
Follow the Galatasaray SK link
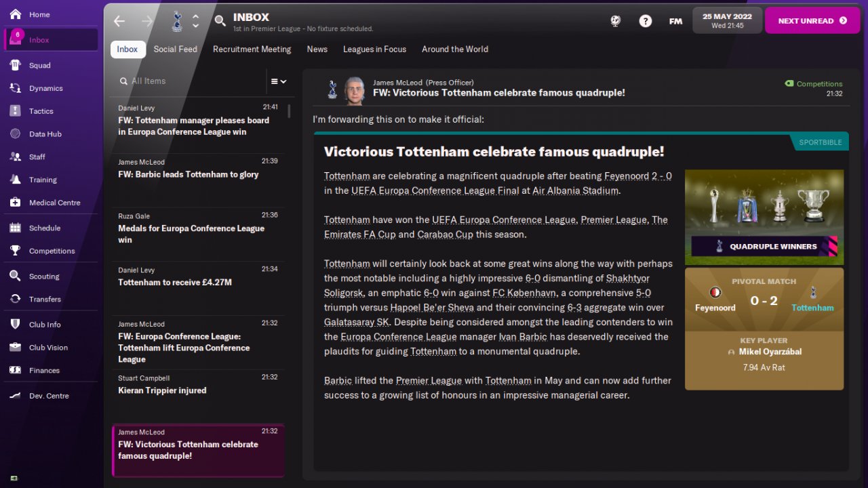point(357,322)
